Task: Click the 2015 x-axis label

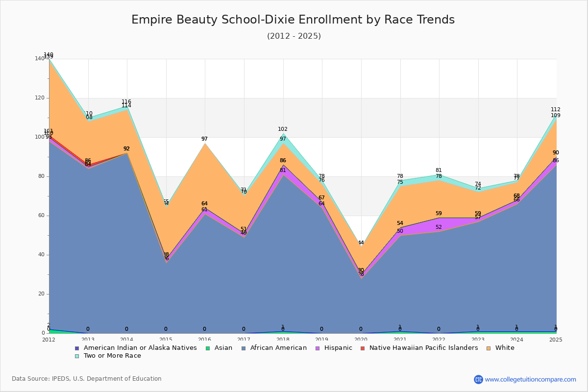Action: [166, 340]
